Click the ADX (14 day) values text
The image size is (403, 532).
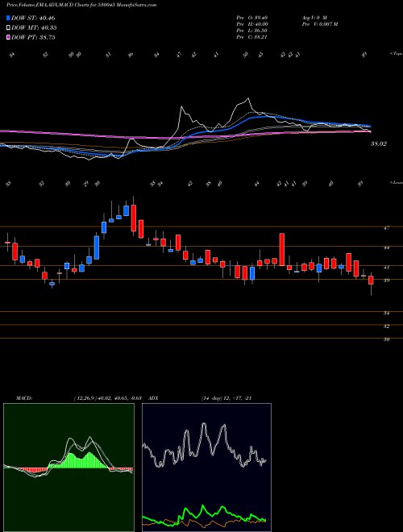tap(226, 398)
